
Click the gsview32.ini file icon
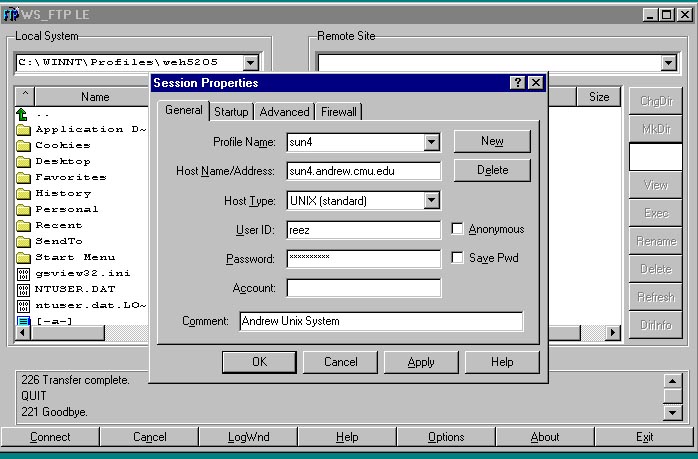click(23, 274)
